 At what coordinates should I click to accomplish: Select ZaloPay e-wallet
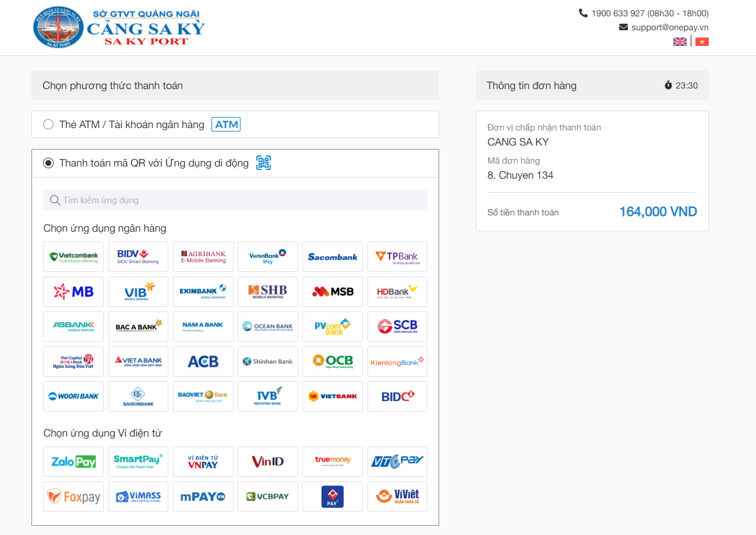(x=73, y=462)
